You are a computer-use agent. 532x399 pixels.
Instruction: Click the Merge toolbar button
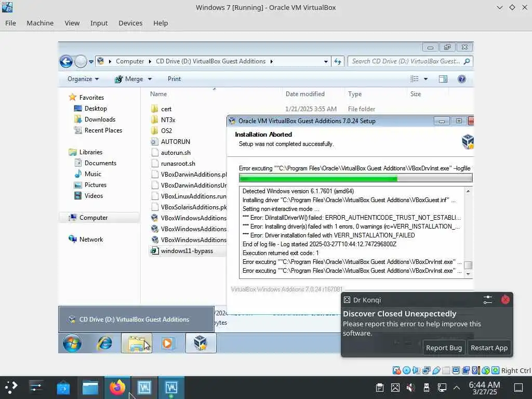129,79
